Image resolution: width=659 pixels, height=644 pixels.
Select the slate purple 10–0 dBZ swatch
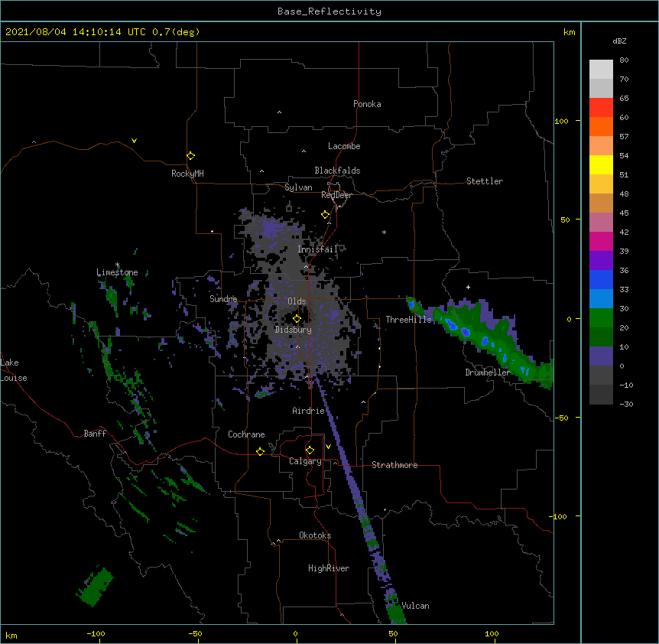click(x=601, y=356)
